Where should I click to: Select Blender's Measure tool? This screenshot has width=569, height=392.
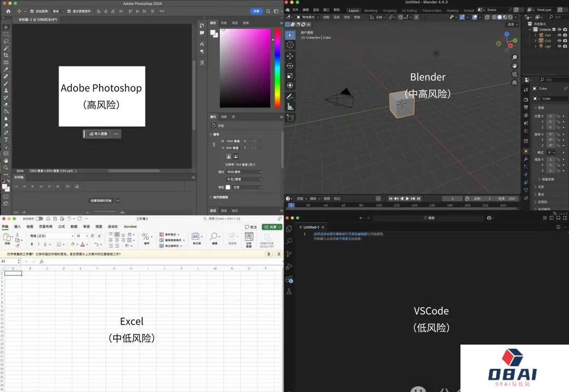click(290, 106)
